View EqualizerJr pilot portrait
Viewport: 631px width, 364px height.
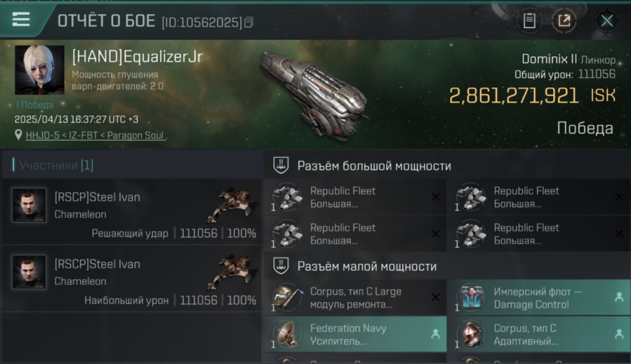tap(39, 70)
